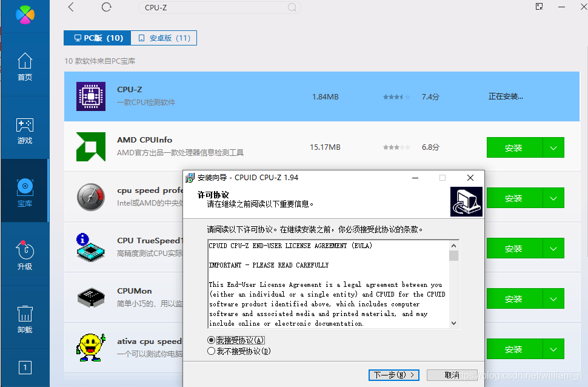588x387 pixels.
Task: Click the colorful app logo at the top of the sidebar
Action: (x=25, y=15)
